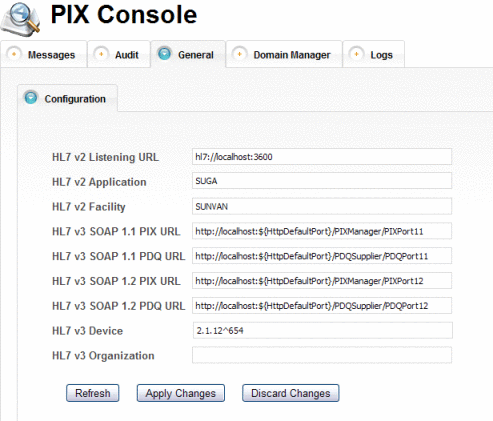Focus the SOAP 1.2 PDQ URL field
This screenshot has width=493, height=421.
point(322,306)
